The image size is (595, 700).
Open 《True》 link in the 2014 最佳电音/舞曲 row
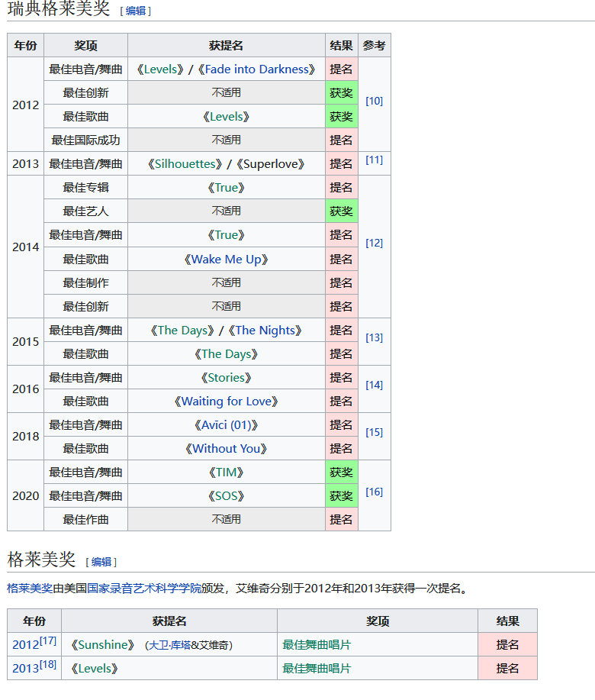[226, 235]
